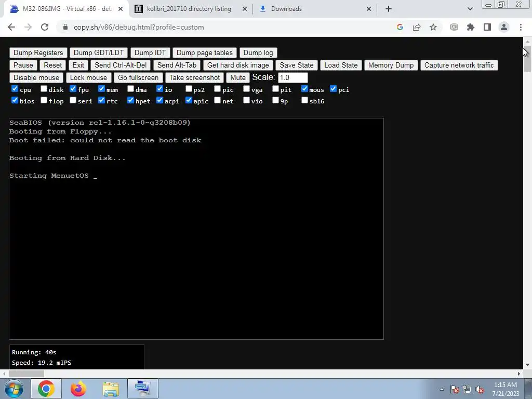The height and width of the screenshot is (399, 532).
Task: Enable the net log checkbox
Action: click(218, 100)
